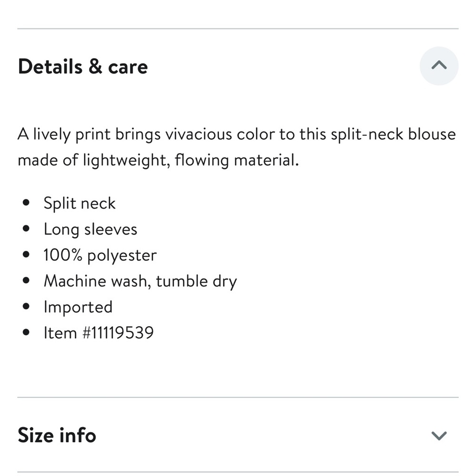The width and height of the screenshot is (476, 476).
Task: Click the word 'care' in the section title
Action: pos(128,68)
